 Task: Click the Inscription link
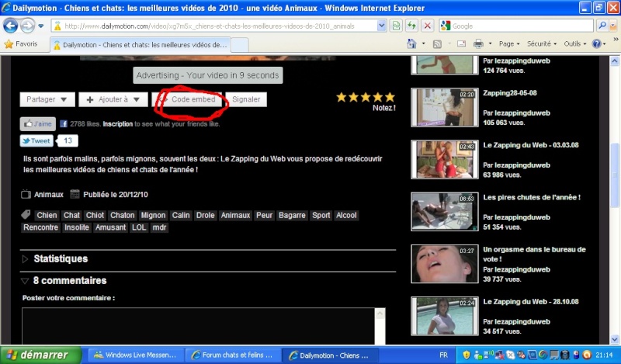[x=118, y=124]
